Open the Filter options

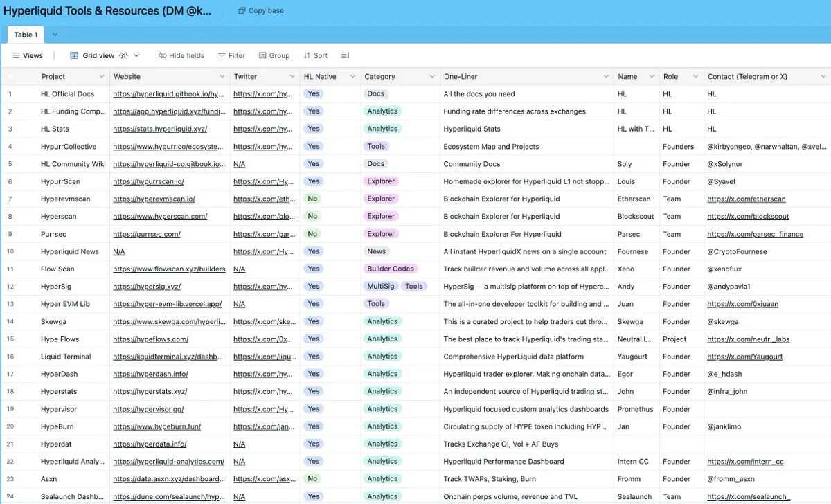coord(231,55)
